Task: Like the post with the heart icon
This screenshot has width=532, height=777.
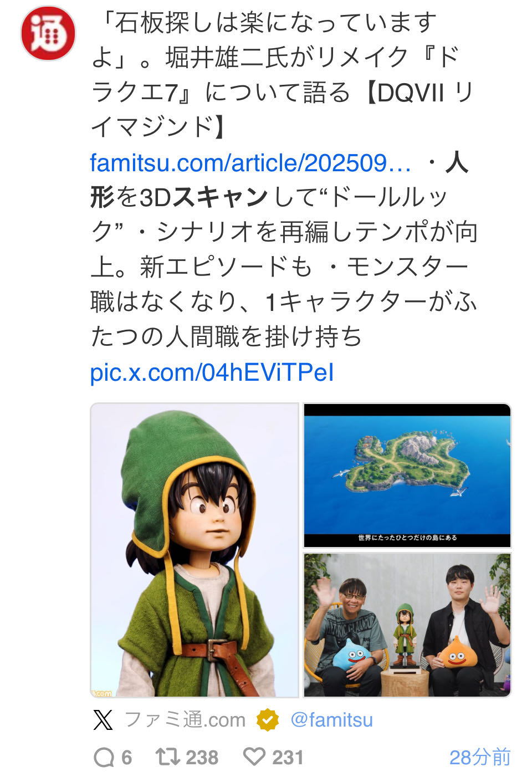Action: (x=254, y=756)
